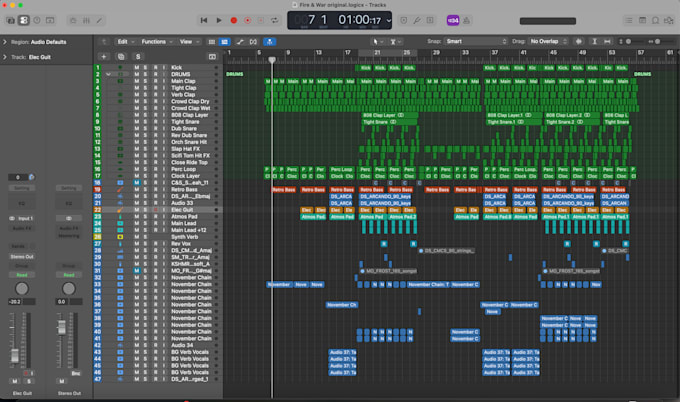Click the red Record button
Viewport: 680px width, 402px height.
coord(233,20)
